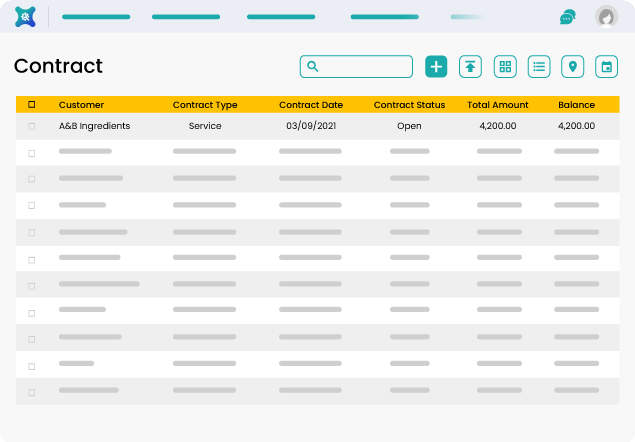Click the upload import icon

pos(470,66)
